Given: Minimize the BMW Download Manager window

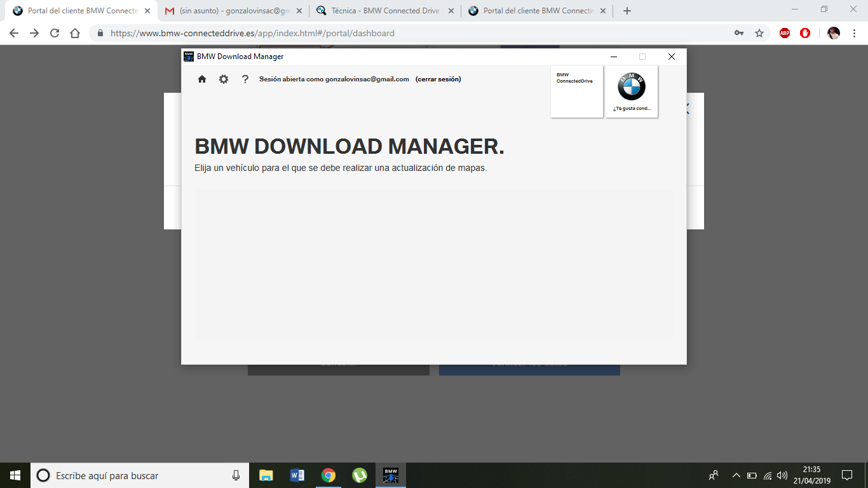Looking at the screenshot, I should click(614, 57).
